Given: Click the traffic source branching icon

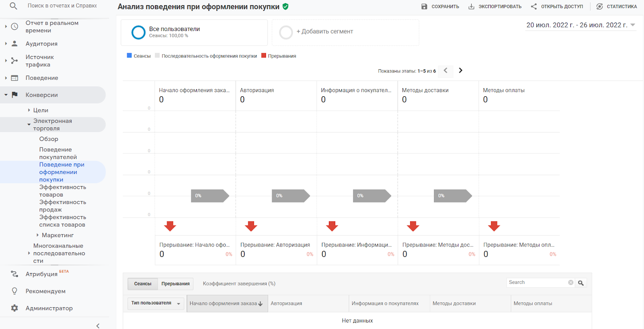Looking at the screenshot, I should pos(14,61).
